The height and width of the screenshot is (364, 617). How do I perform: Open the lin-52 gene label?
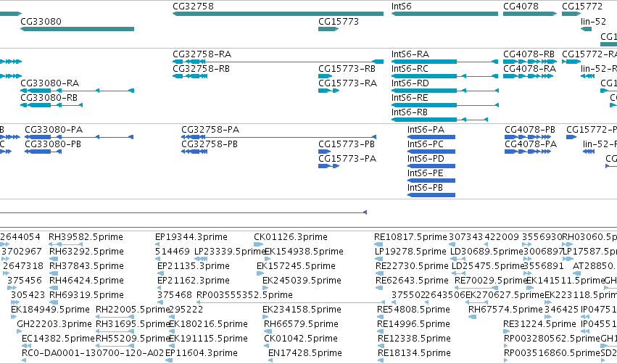click(593, 22)
